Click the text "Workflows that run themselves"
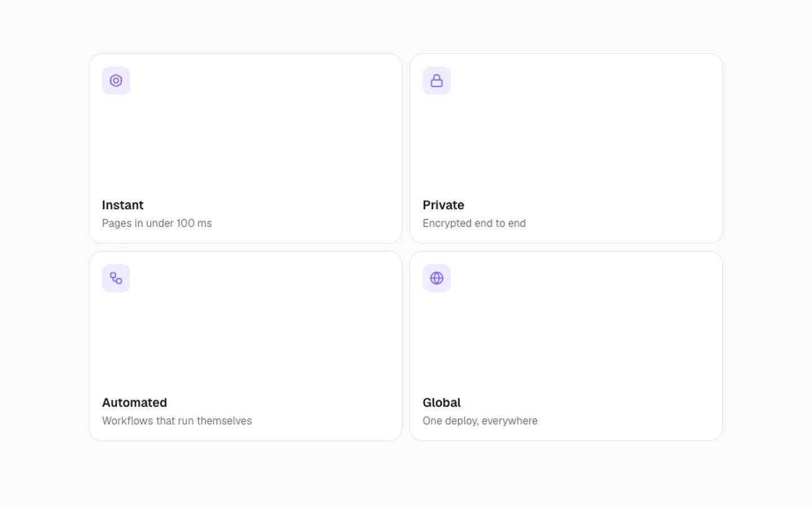This screenshot has width=812, height=508. pos(177,421)
